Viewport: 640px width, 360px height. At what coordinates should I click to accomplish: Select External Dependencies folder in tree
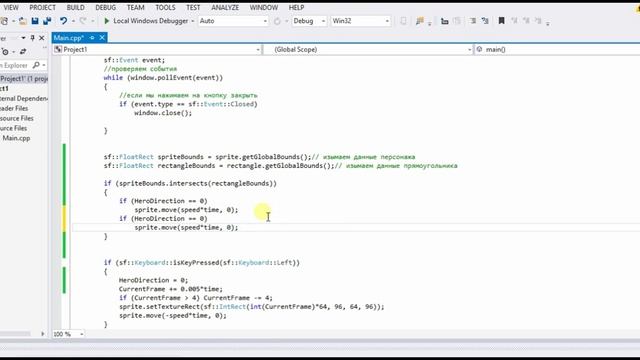click(x=24, y=98)
